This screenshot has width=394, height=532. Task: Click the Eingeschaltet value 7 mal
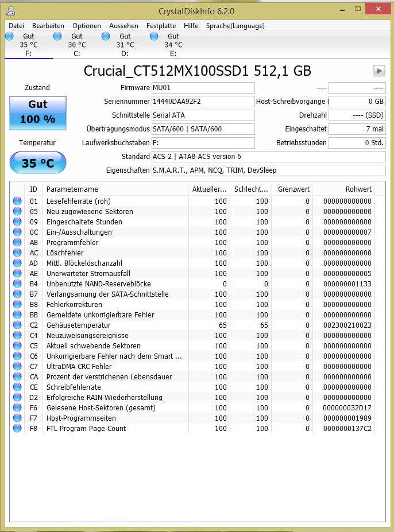[x=357, y=129]
